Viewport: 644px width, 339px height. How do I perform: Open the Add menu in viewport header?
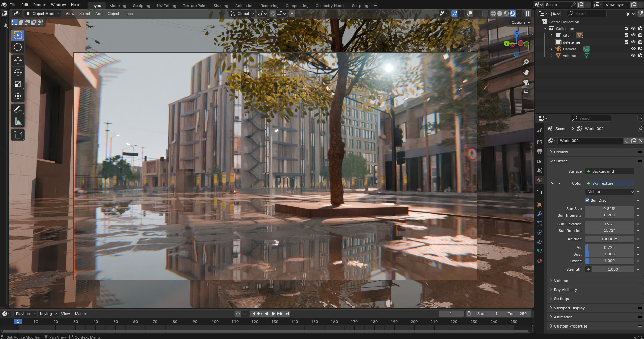(99, 14)
